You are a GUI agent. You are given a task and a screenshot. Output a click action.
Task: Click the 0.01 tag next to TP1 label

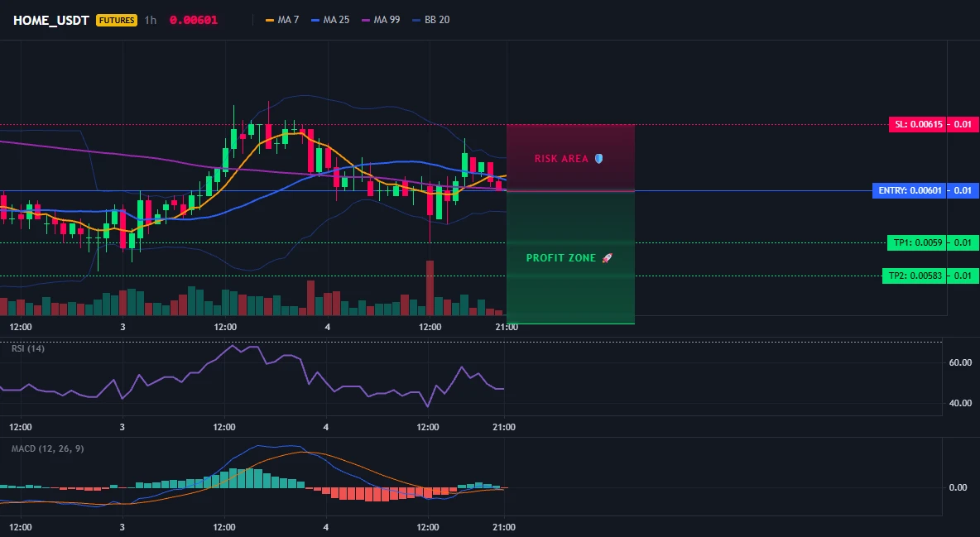pos(963,242)
